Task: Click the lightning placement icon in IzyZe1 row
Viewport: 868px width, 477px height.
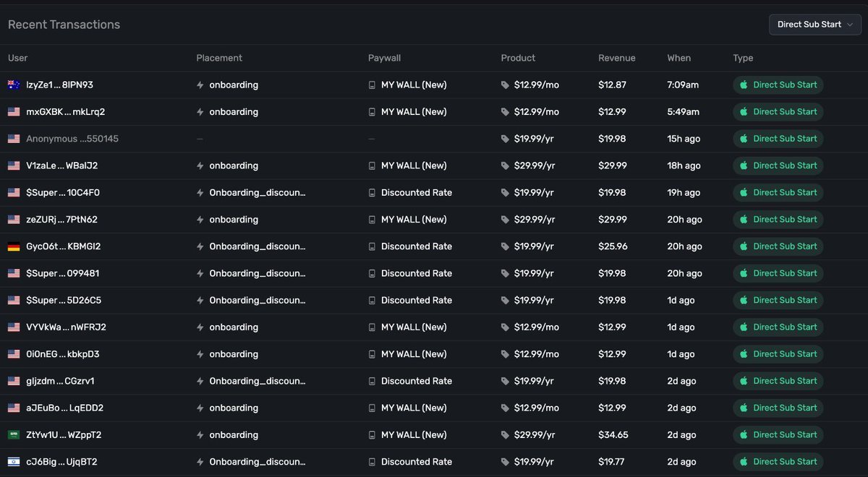Action: point(200,85)
